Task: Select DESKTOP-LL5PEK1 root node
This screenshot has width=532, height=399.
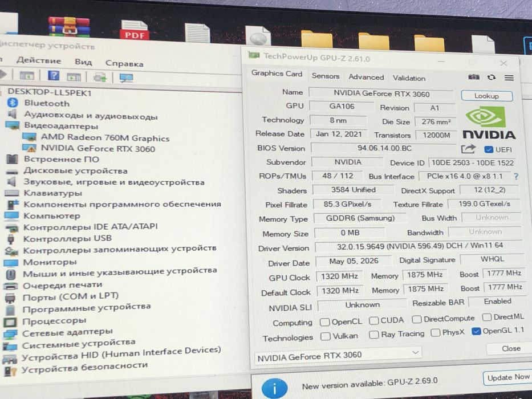Action: pyautogui.click(x=50, y=92)
